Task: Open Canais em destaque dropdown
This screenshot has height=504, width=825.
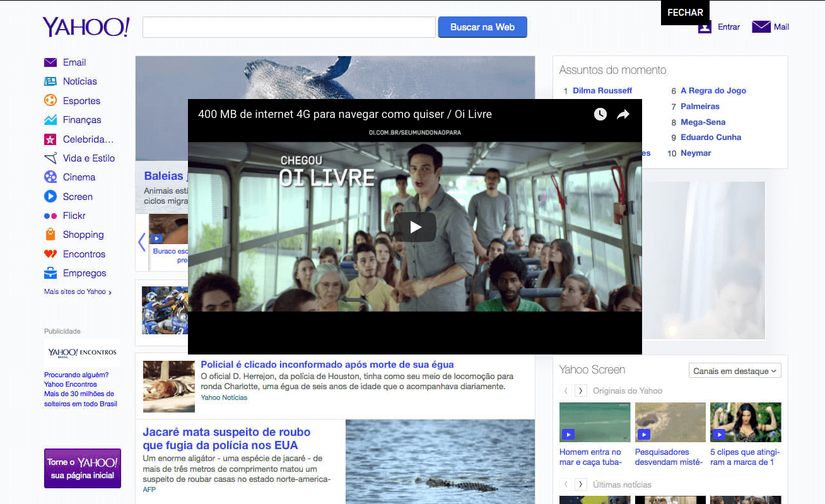Action: pyautogui.click(x=735, y=371)
